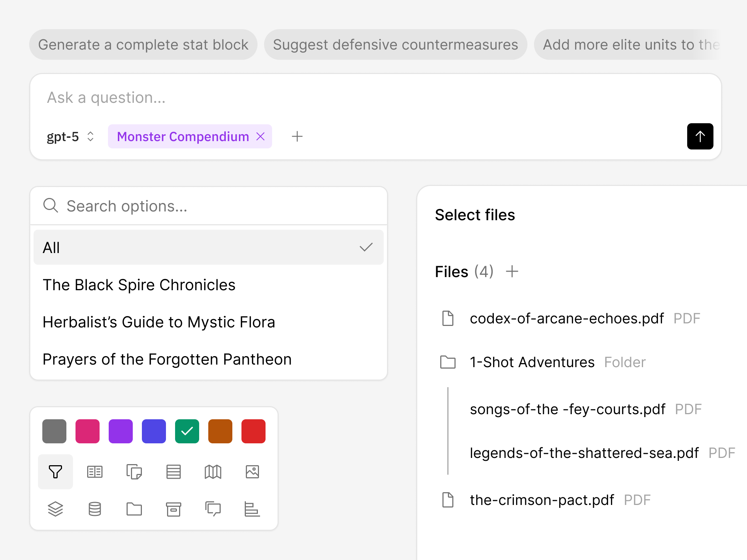Pick the folded map icon

click(x=213, y=472)
